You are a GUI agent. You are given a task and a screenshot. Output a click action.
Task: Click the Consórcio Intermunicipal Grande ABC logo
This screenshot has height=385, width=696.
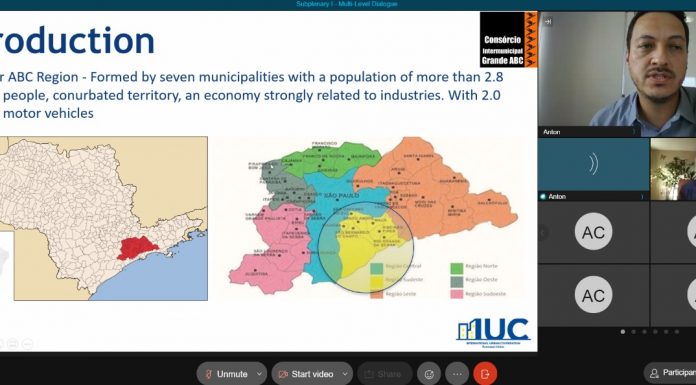509,40
